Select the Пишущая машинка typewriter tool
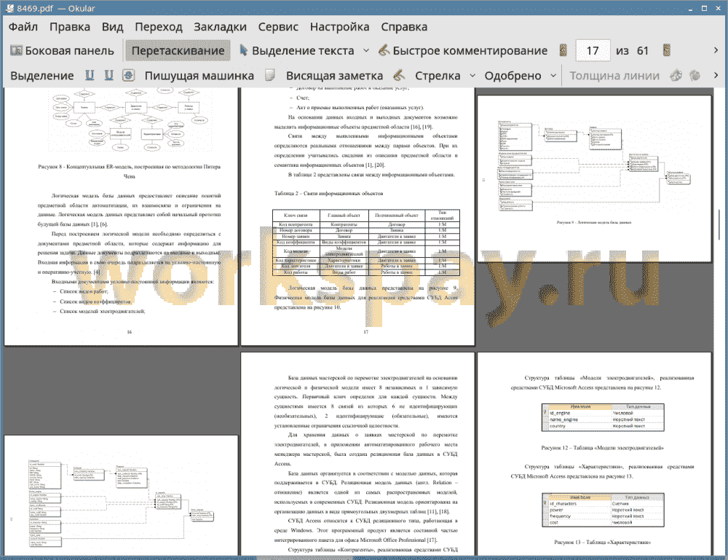 (199, 76)
